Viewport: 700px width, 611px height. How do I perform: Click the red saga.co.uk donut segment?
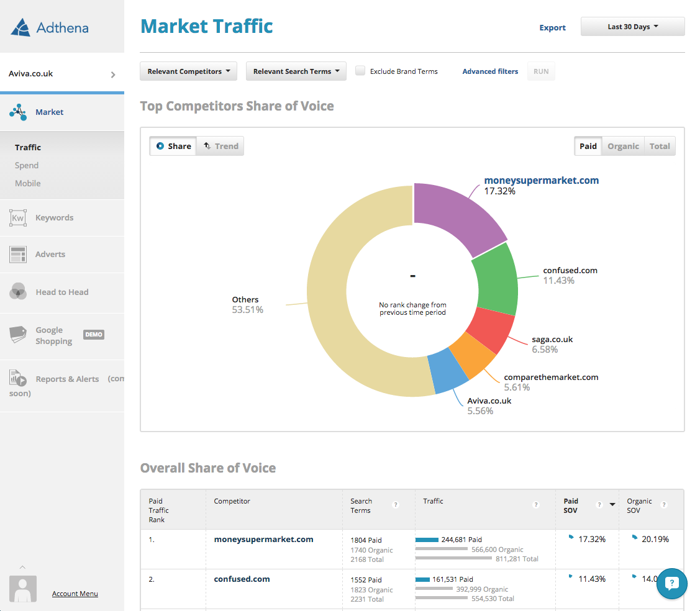[x=490, y=330]
